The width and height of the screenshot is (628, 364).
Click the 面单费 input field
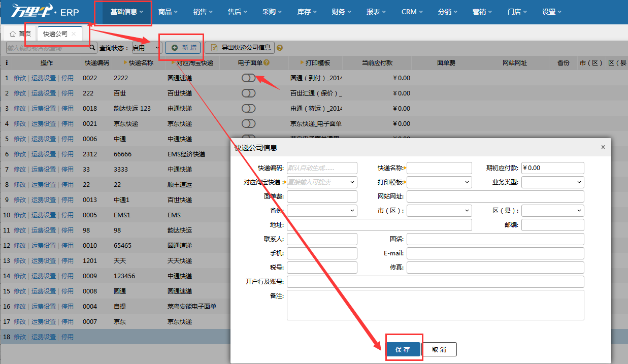tap(322, 196)
